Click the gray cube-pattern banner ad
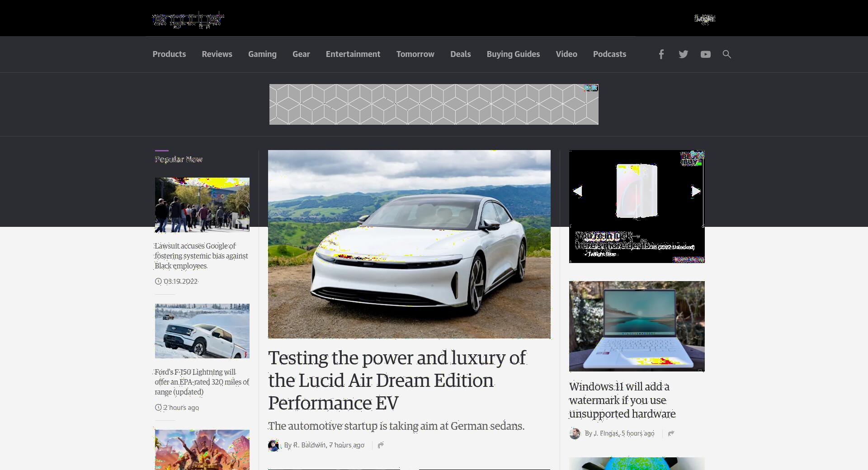Viewport: 868px width, 470px height. (434, 104)
